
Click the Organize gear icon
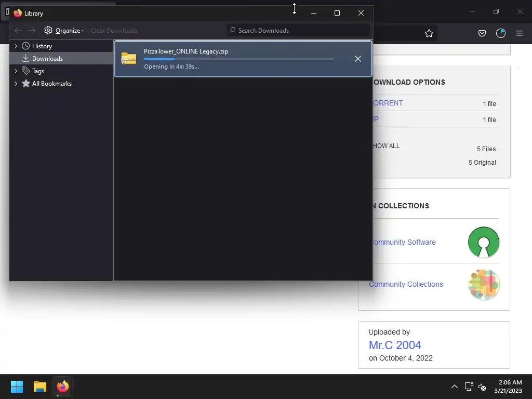[x=48, y=30]
